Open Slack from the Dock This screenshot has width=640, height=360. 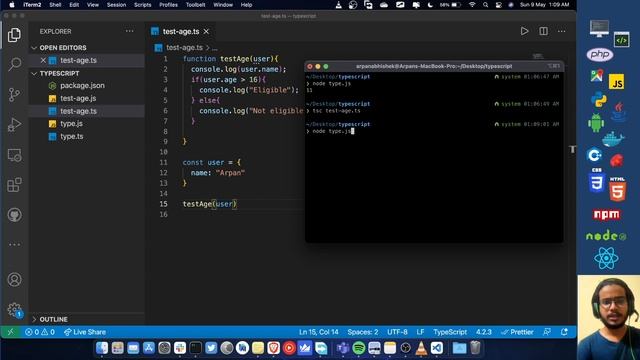tap(180, 348)
